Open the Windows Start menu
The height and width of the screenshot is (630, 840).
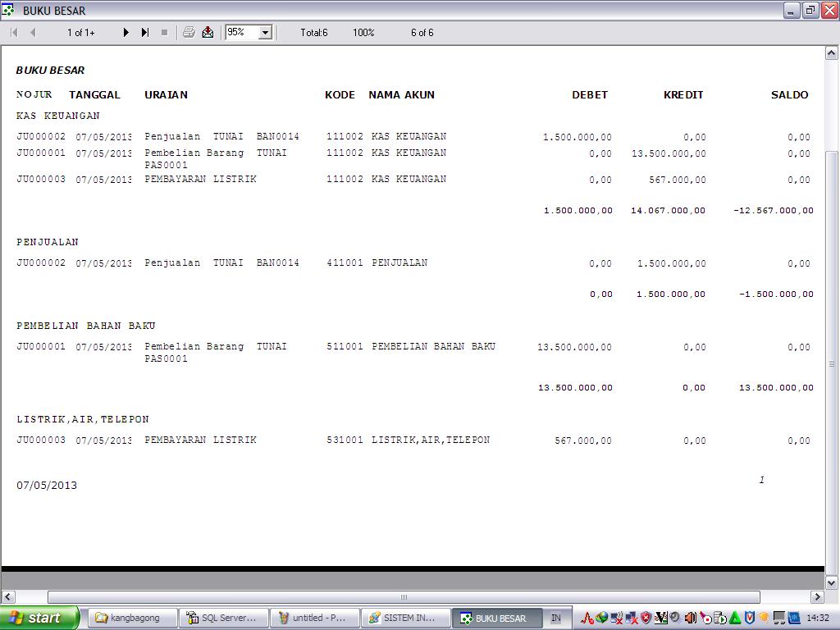coord(39,618)
